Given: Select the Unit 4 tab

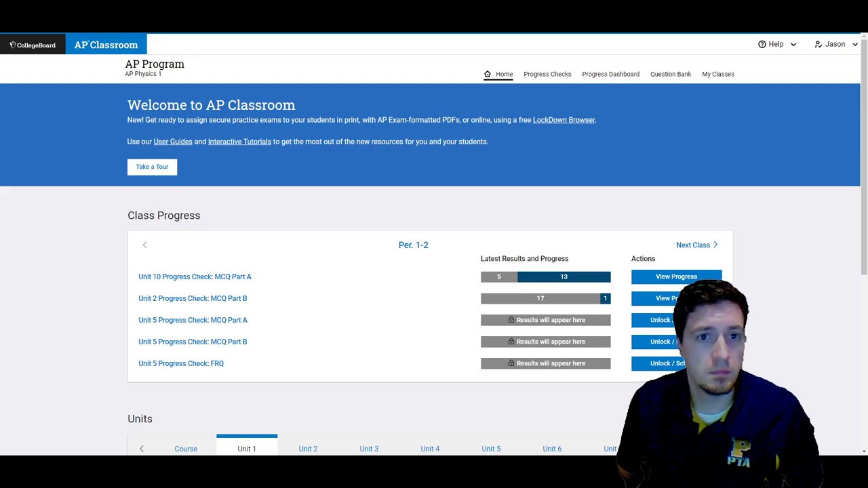Looking at the screenshot, I should [x=430, y=449].
